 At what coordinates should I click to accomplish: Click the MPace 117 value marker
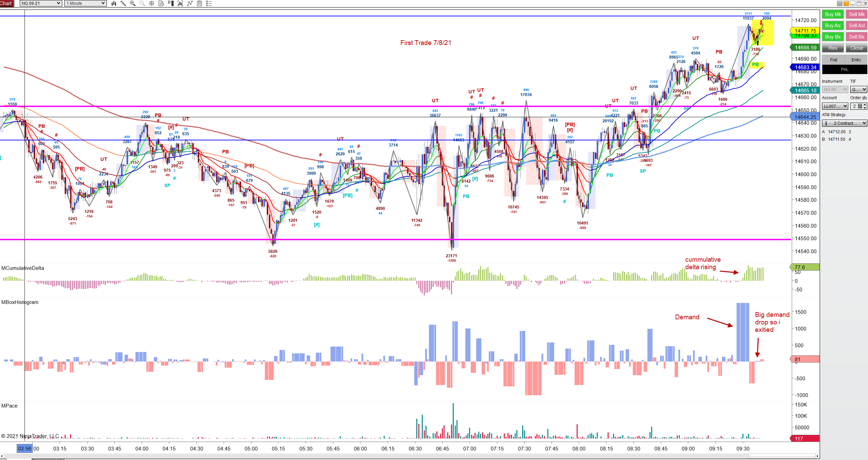click(x=804, y=439)
